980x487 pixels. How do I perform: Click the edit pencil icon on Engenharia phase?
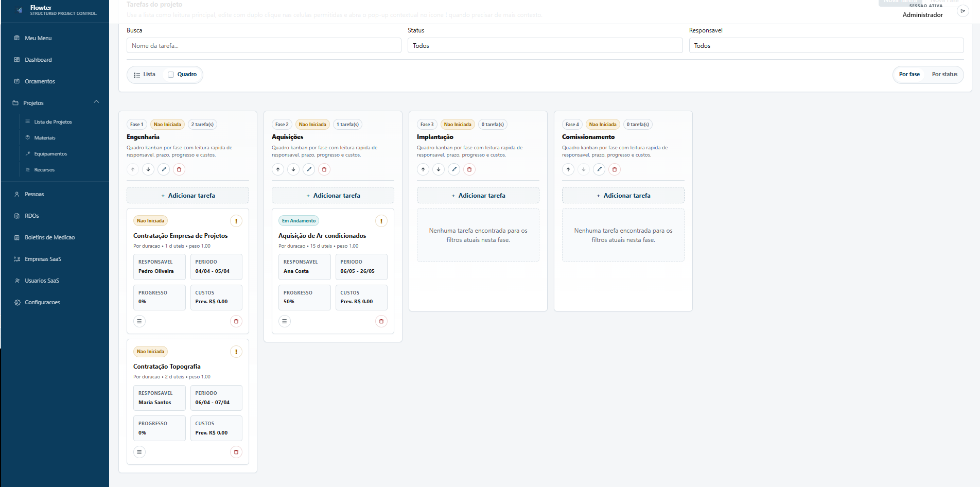point(164,169)
